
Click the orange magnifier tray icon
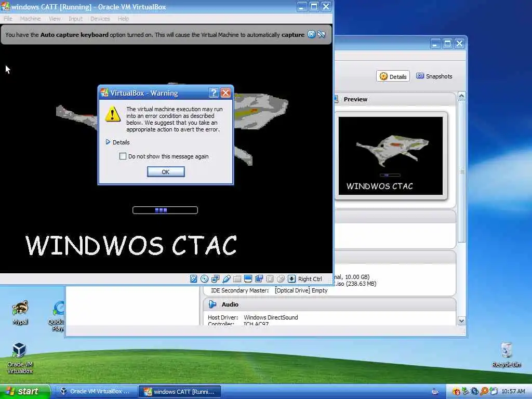(x=484, y=391)
